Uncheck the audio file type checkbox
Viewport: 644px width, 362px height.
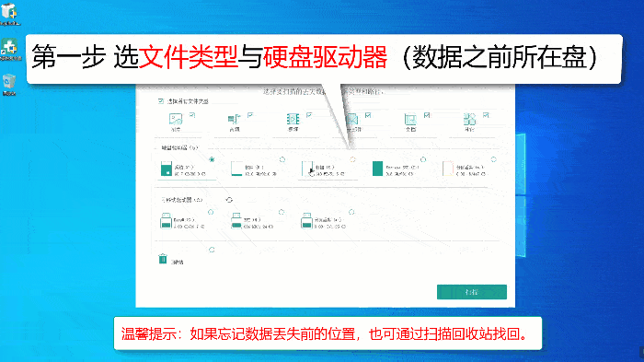pyautogui.click(x=250, y=115)
